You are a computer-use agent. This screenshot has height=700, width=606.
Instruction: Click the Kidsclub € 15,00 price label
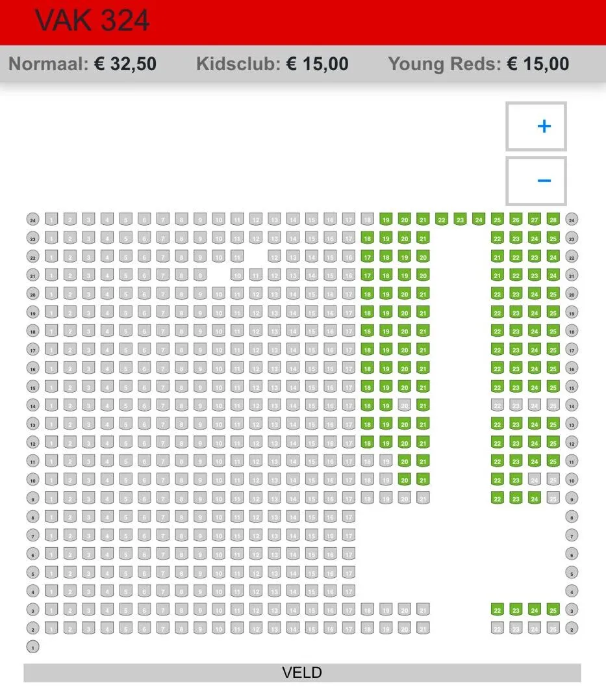coord(272,64)
